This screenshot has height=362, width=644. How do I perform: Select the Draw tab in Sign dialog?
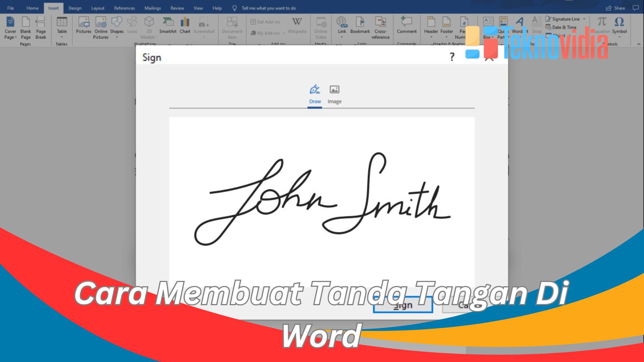[x=315, y=94]
